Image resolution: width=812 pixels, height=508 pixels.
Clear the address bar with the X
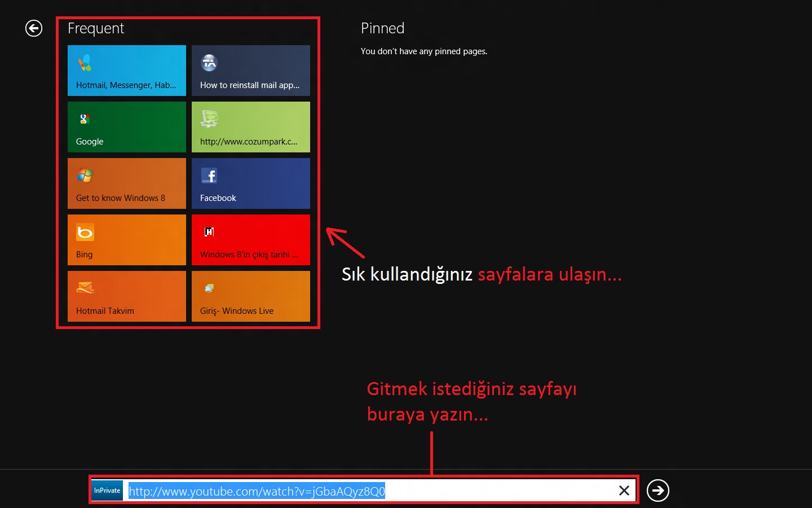624,491
